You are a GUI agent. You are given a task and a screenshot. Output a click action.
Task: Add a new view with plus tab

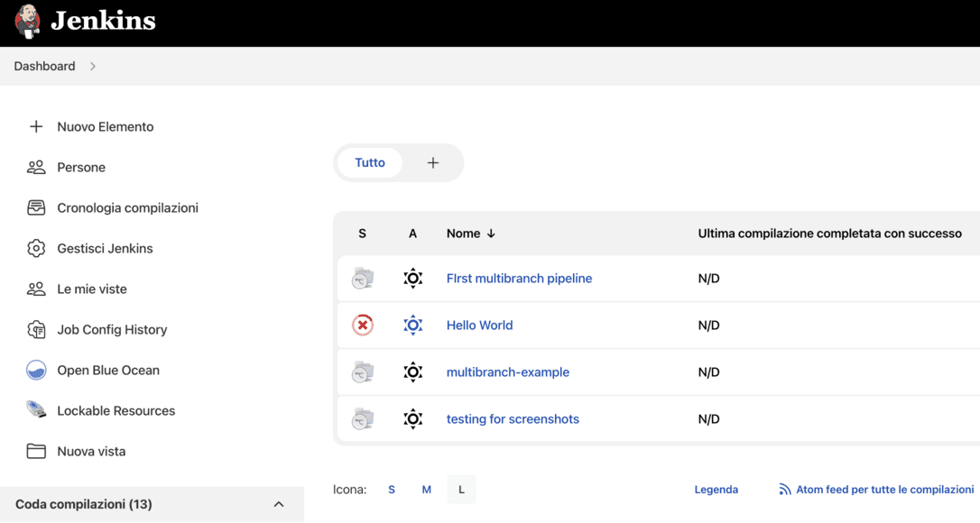point(433,163)
